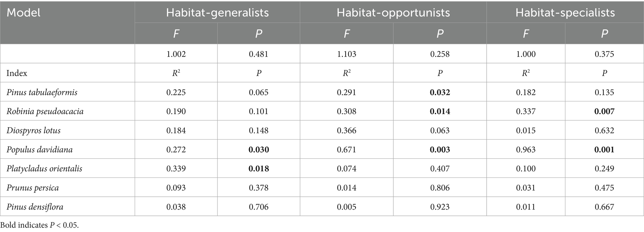Select the Model header cell
Screen dimensions: 644x232
[24, 13]
